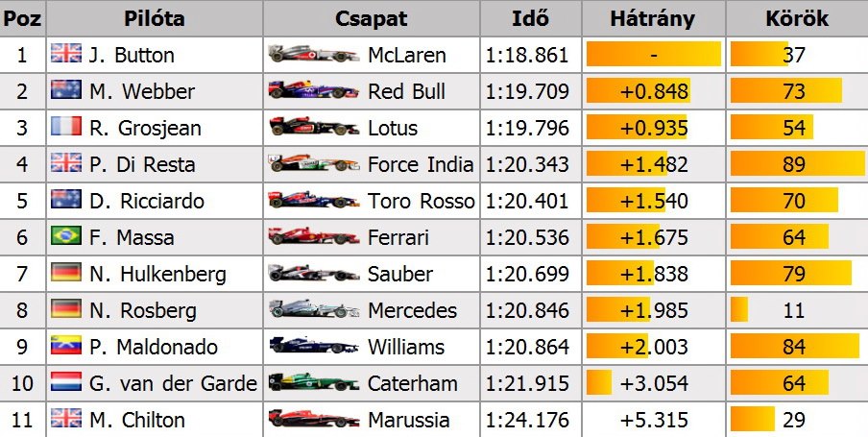
Task: Click the Caterham car icon
Action: click(x=313, y=383)
